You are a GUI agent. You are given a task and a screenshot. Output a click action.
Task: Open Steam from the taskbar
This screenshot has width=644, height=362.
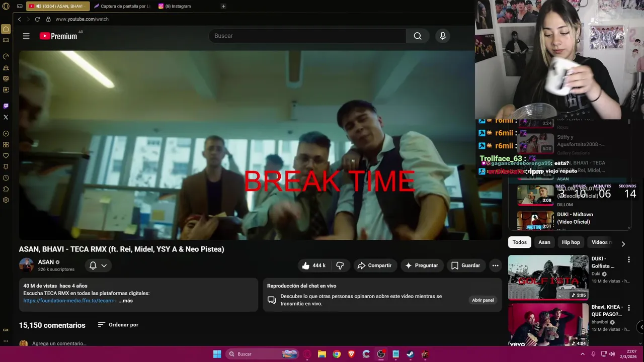(411, 354)
